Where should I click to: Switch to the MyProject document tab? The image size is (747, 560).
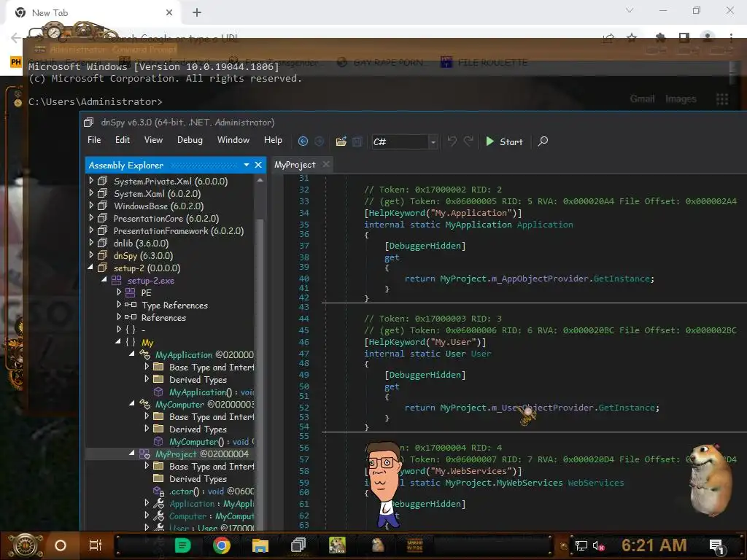coord(295,165)
